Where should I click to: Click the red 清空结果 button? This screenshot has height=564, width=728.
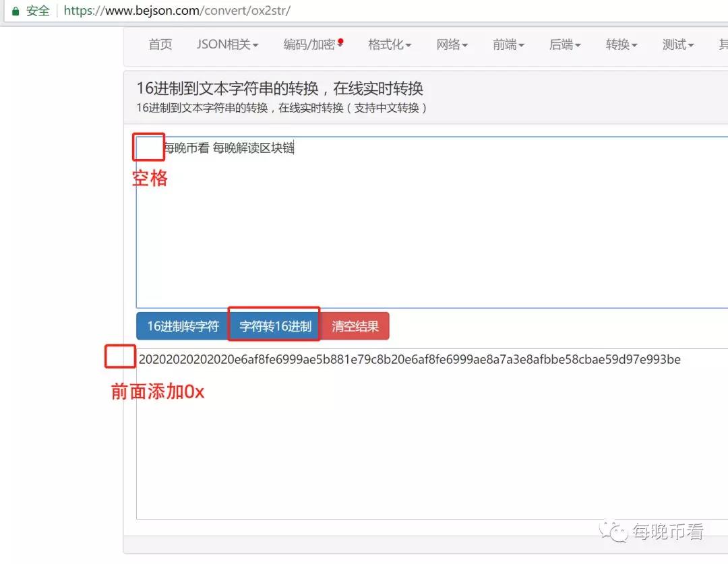[355, 326]
